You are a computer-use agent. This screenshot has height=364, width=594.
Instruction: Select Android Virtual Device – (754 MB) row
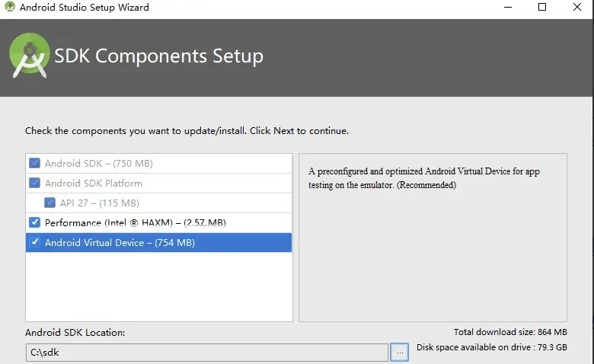coord(158,242)
